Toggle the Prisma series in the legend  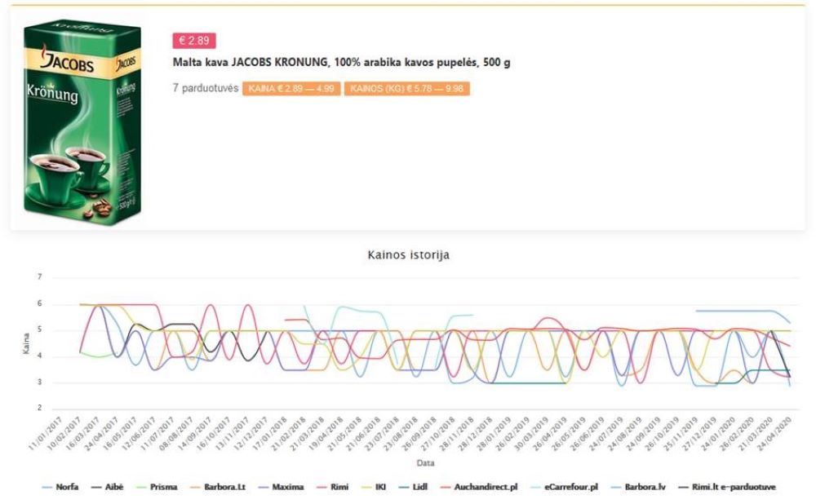click(157, 488)
